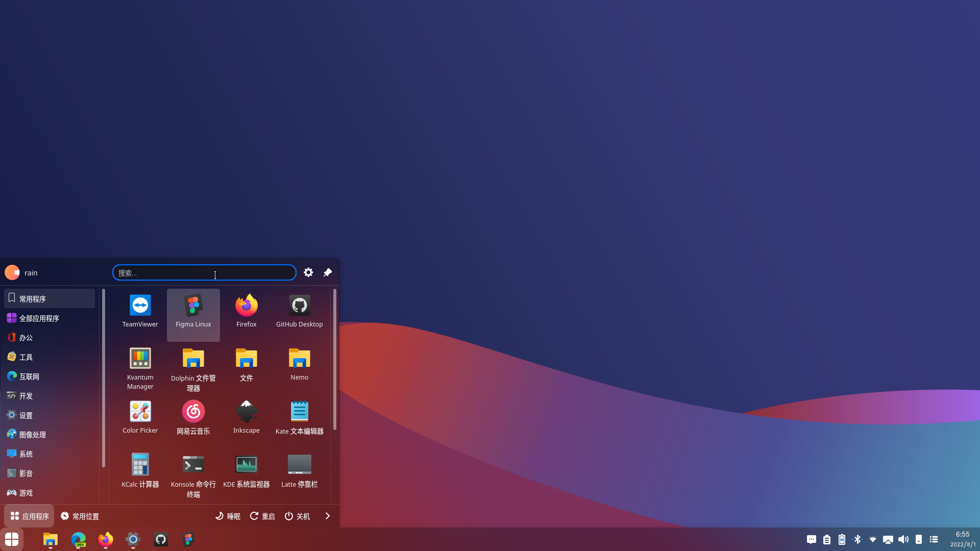Switch to the 应用程序 tab
980x551 pixels.
[29, 516]
